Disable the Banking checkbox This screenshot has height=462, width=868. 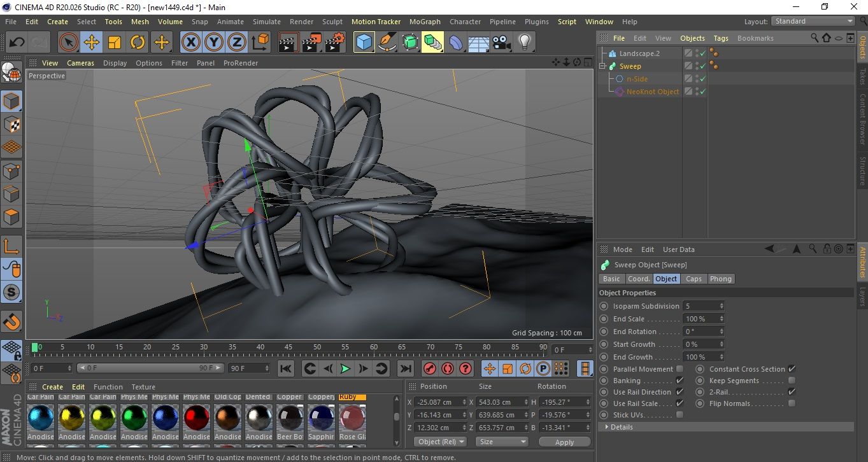[x=679, y=381]
